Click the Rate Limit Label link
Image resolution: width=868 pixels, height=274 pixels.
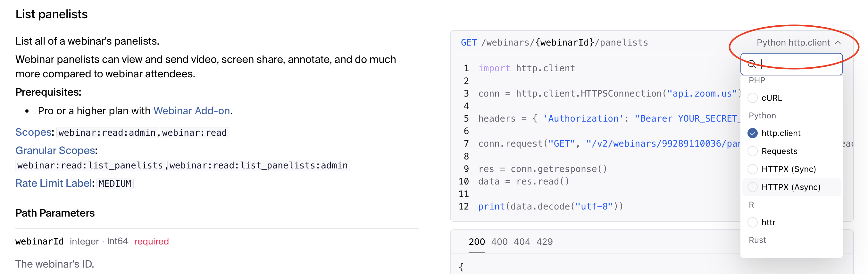54,183
